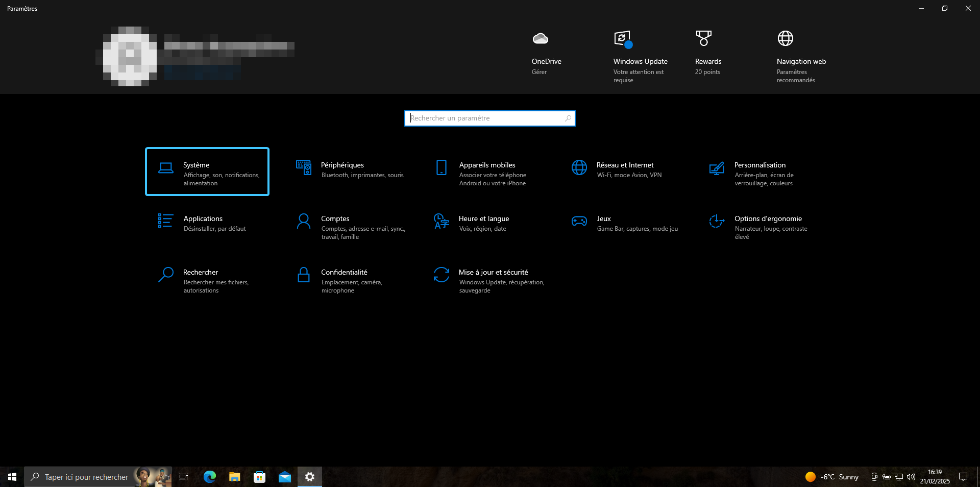Open the Mise à jour et sécurité sync icon
This screenshot has width=980, height=487.
[442, 275]
